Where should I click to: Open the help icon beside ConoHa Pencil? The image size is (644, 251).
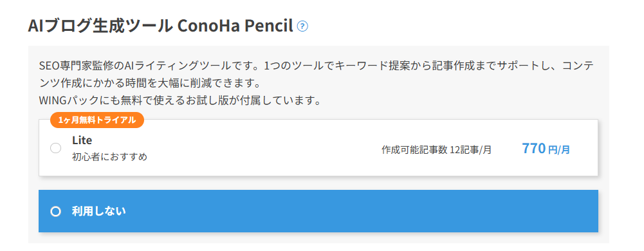(302, 26)
